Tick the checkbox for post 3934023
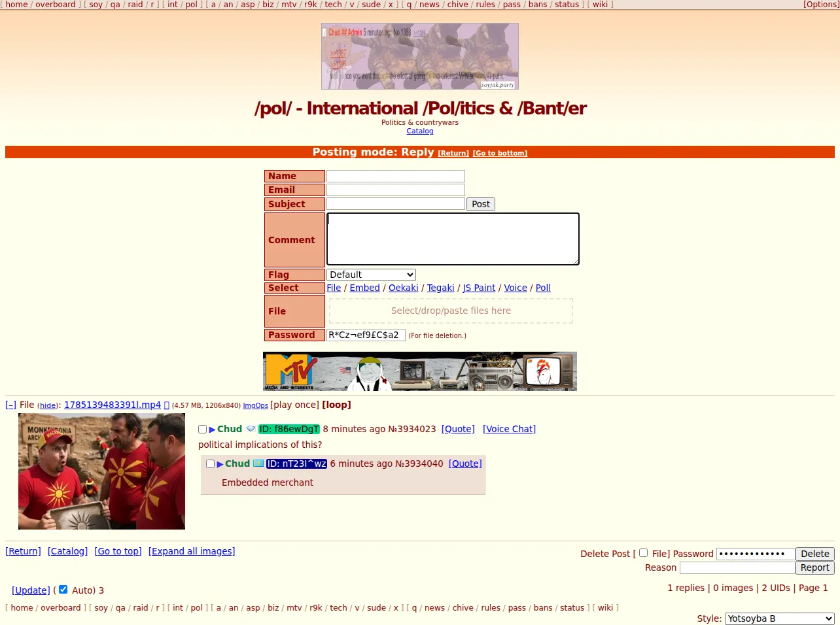Viewport: 840px width, 625px height. (x=202, y=430)
